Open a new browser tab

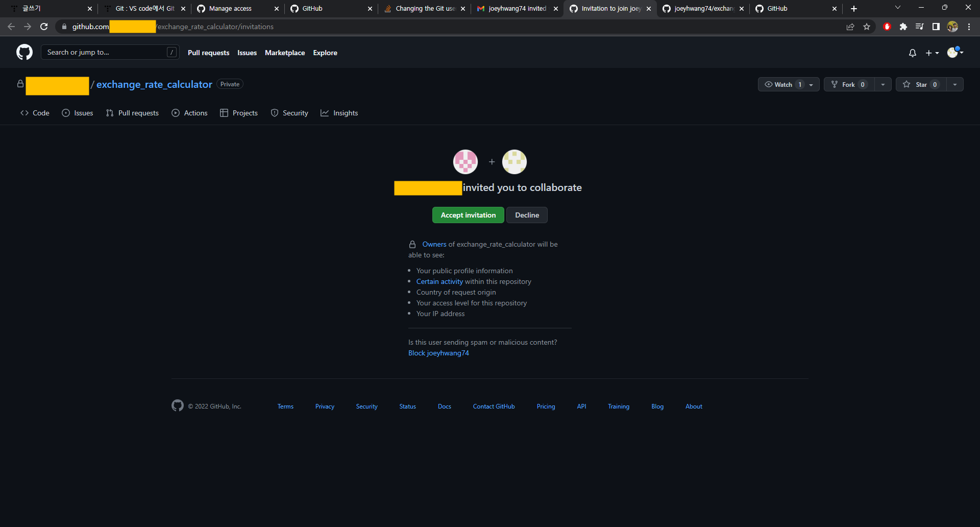(x=854, y=9)
